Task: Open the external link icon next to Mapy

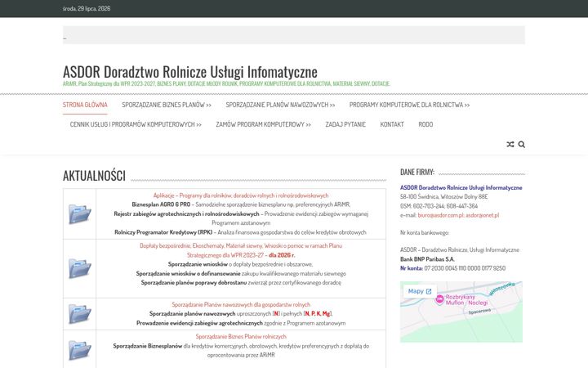Action: pyautogui.click(x=429, y=291)
